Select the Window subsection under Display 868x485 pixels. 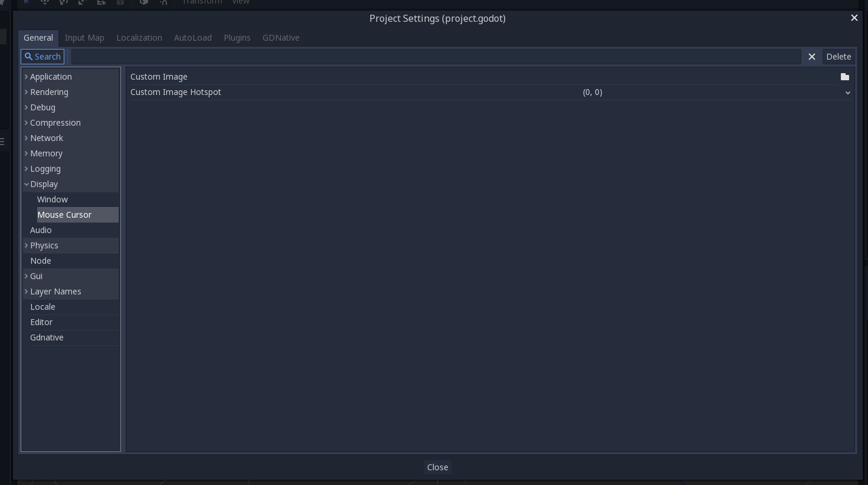pyautogui.click(x=53, y=199)
